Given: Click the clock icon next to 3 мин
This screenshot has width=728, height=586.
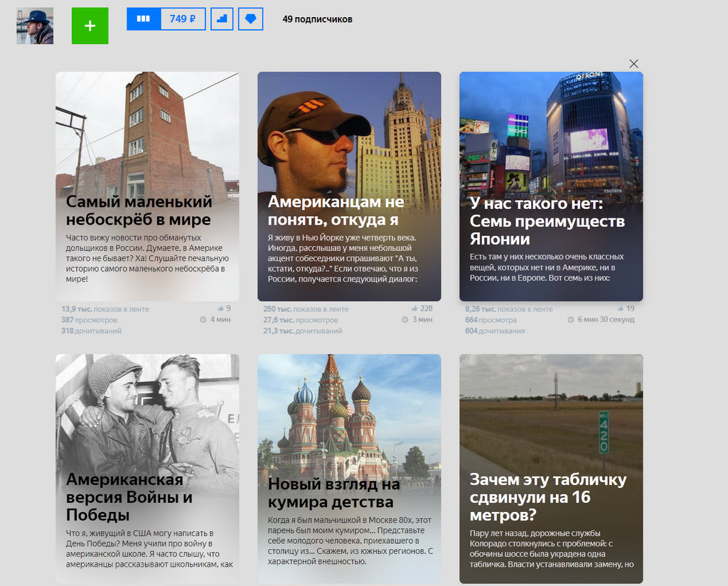Looking at the screenshot, I should [405, 320].
